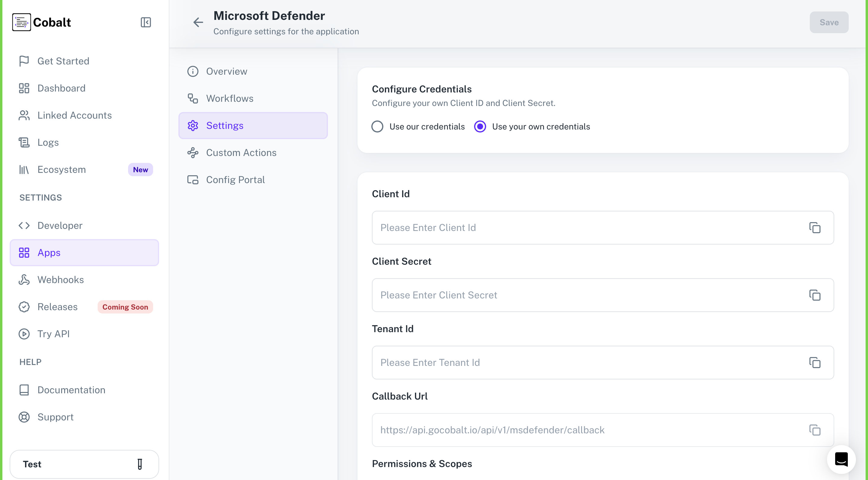Viewport: 868px width, 480px height.
Task: Click the test tube icon beside Test
Action: coord(140,464)
